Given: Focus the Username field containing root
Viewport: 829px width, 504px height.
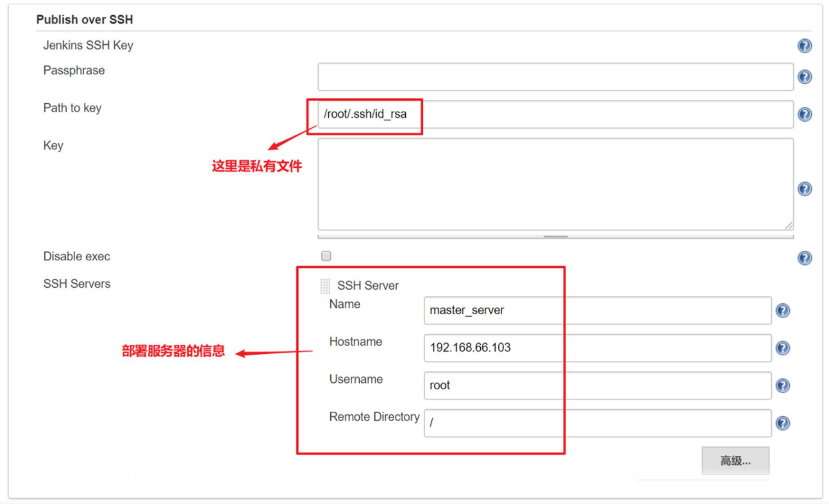Looking at the screenshot, I should point(598,385).
